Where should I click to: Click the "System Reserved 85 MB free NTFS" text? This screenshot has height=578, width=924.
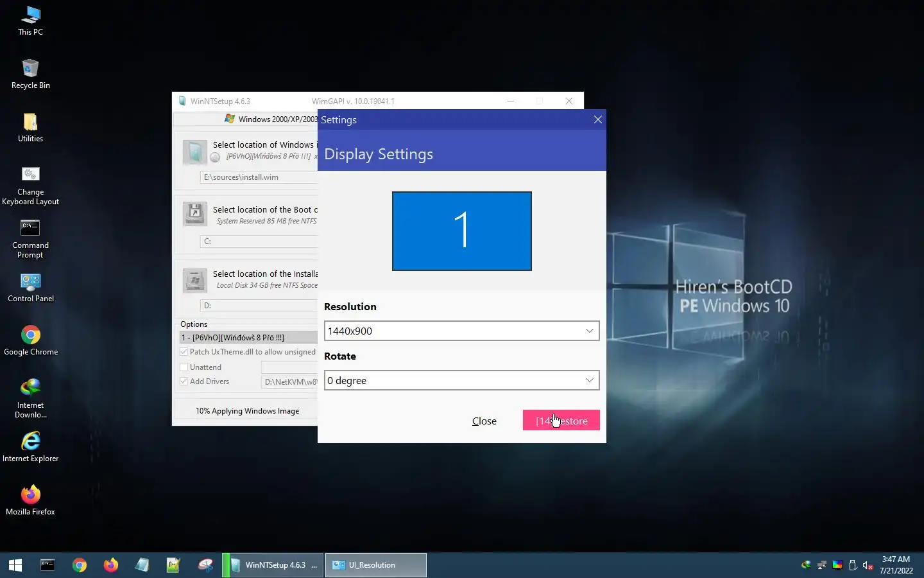(x=266, y=221)
